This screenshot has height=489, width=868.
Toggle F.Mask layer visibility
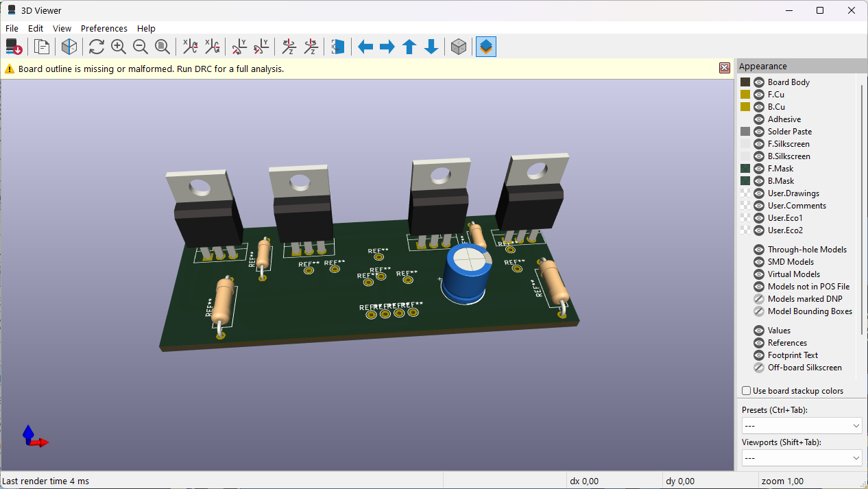759,169
